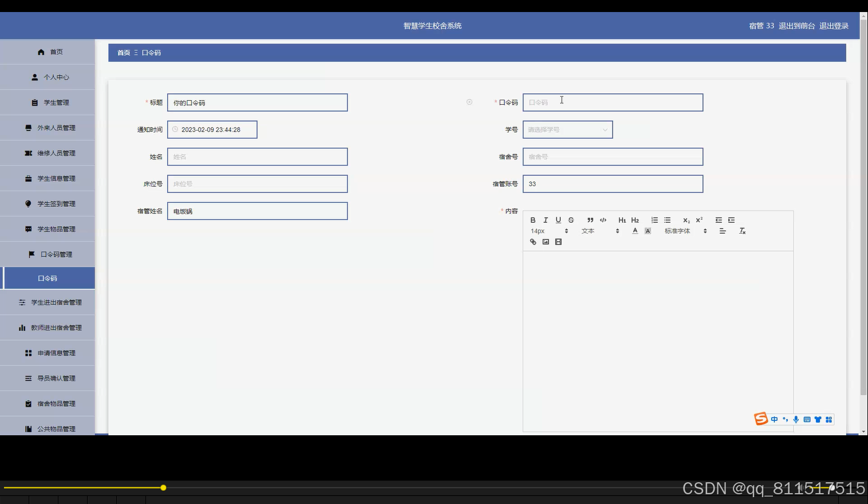This screenshot has width=868, height=504.
Task: Clear text formatting in editor
Action: click(x=742, y=231)
